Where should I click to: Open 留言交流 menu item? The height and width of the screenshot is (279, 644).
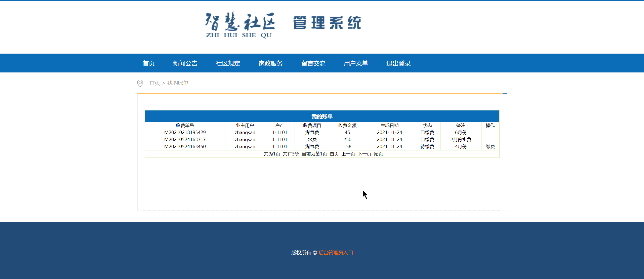tap(313, 63)
